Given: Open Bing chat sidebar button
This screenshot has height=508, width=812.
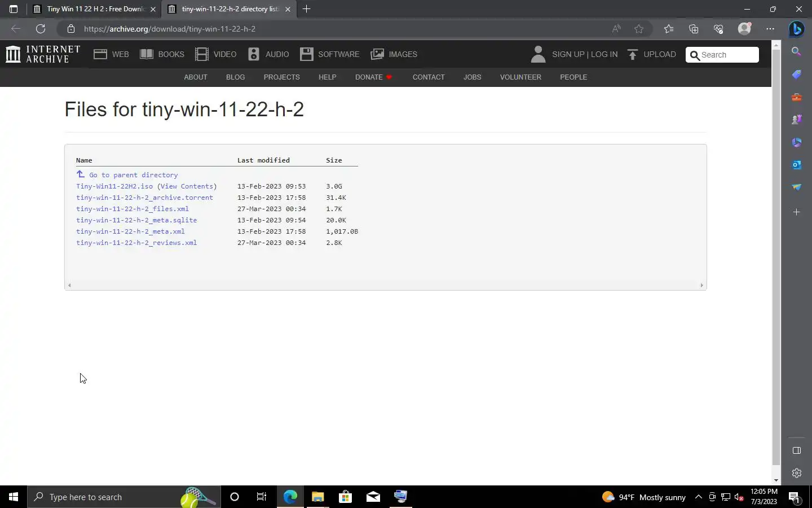Looking at the screenshot, I should pyautogui.click(x=797, y=29).
